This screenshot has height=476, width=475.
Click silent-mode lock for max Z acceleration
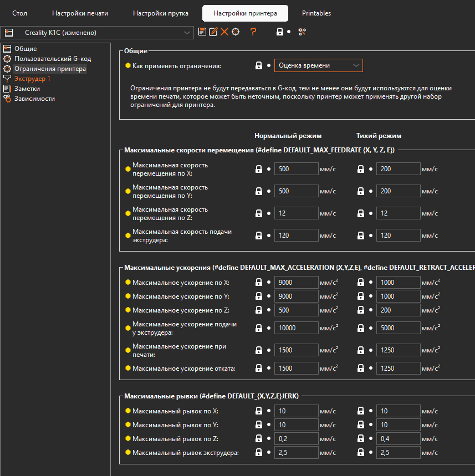(361, 310)
